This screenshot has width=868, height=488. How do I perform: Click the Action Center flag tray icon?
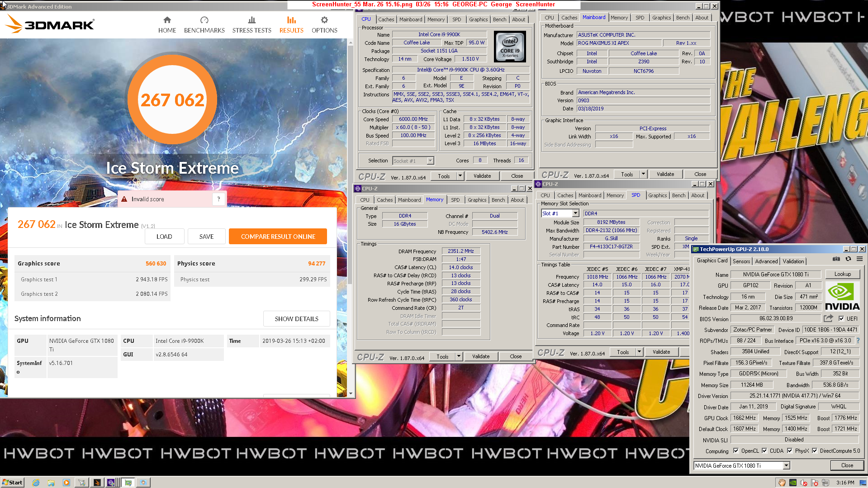[x=815, y=483]
